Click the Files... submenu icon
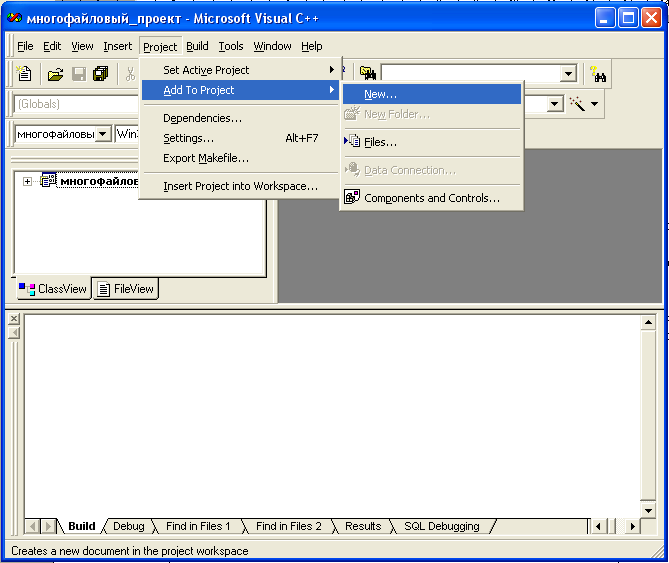This screenshot has width=669, height=563. coord(352,141)
